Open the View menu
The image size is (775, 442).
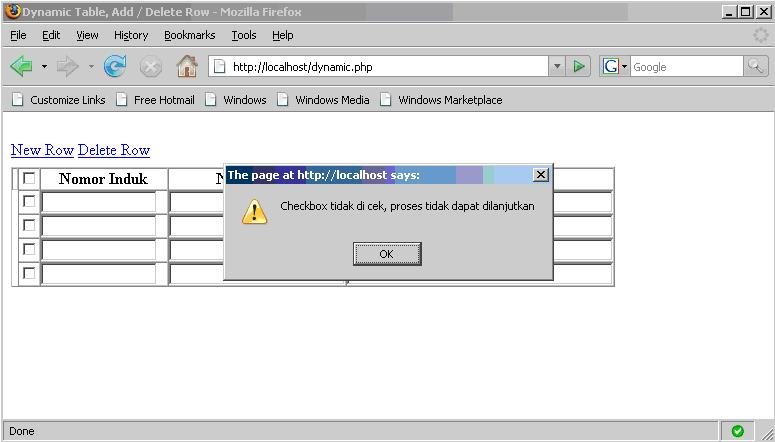click(x=87, y=35)
